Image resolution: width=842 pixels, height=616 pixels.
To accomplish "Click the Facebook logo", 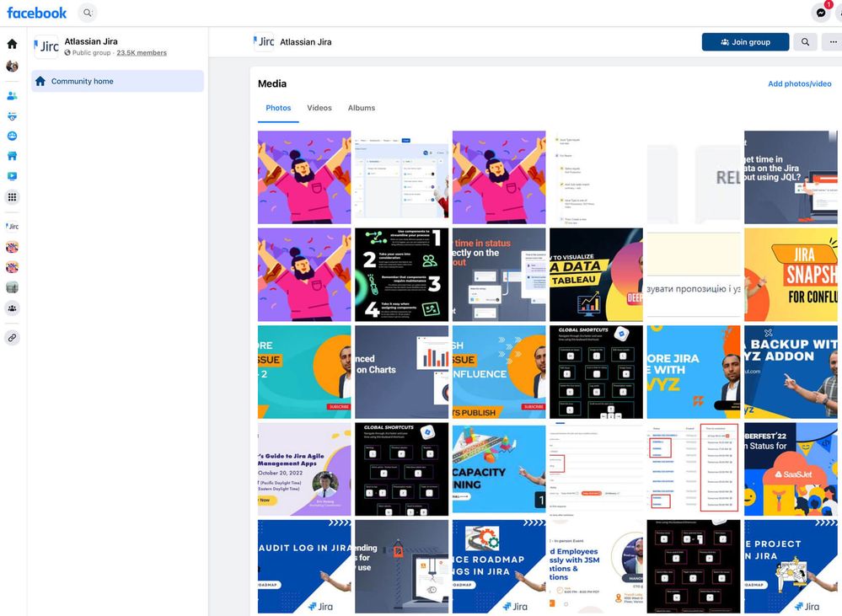I will (x=36, y=13).
